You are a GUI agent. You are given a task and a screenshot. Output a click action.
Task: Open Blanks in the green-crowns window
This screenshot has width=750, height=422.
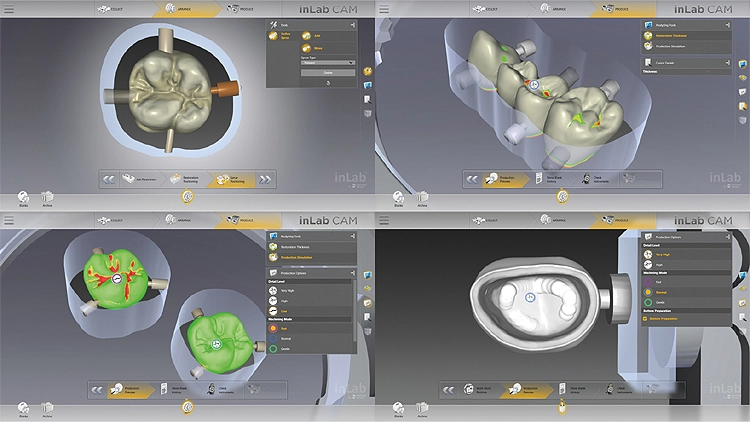click(x=23, y=409)
